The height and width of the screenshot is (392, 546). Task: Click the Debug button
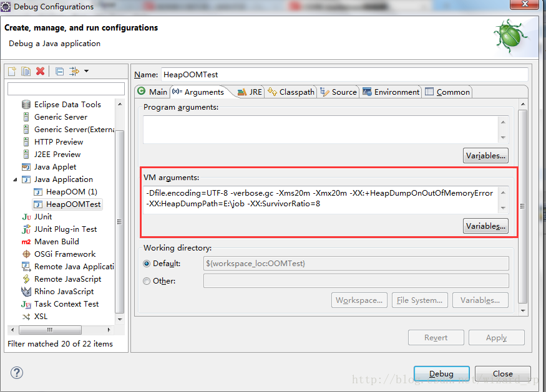click(x=441, y=373)
